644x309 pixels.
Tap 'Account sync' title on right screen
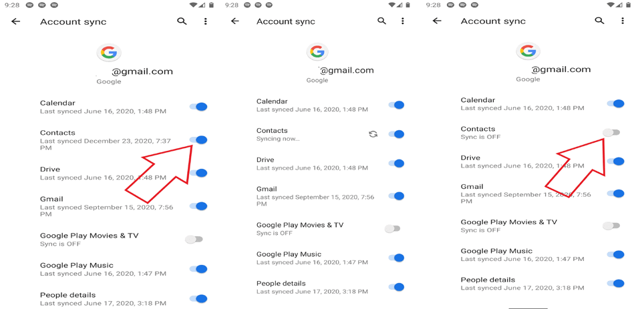[x=493, y=21]
